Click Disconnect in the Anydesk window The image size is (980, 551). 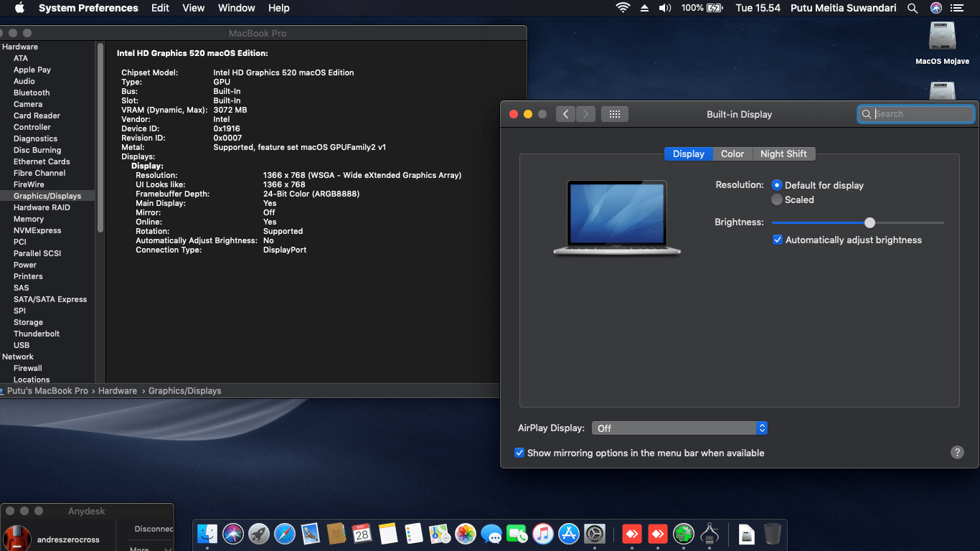tap(153, 529)
